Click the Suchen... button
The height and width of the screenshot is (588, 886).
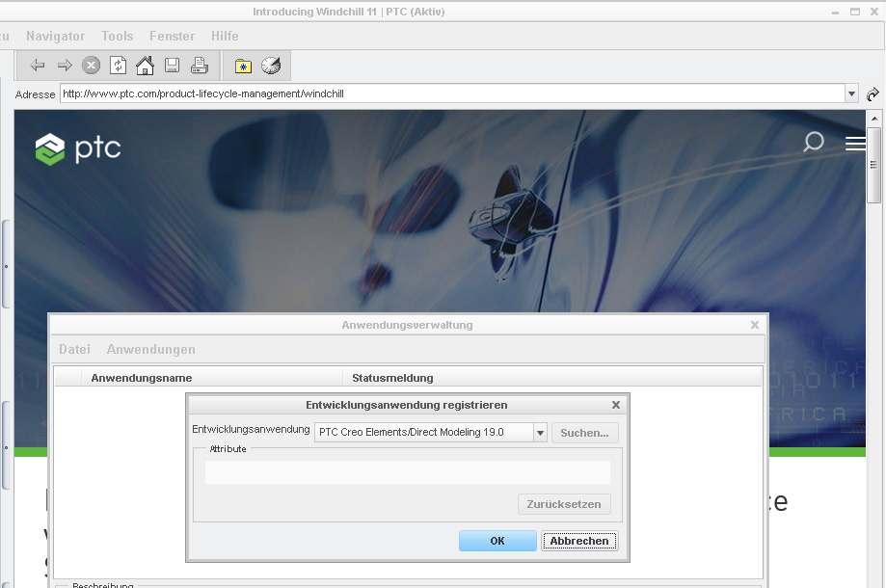585,433
